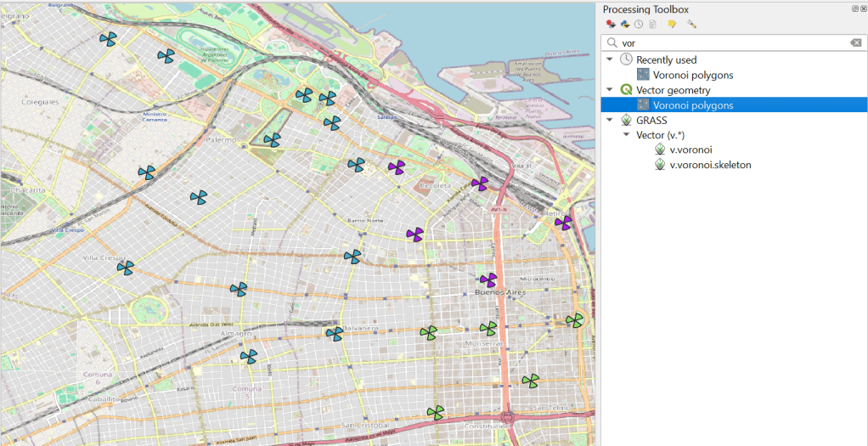Collapse the GRASS provider group
Image resolution: width=868 pixels, height=446 pixels.
coord(612,121)
